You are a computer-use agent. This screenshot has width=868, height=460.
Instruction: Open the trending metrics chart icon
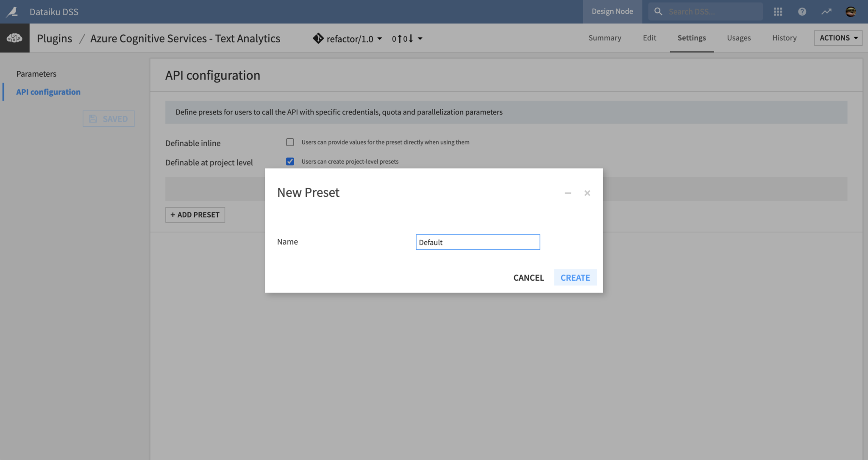click(826, 11)
